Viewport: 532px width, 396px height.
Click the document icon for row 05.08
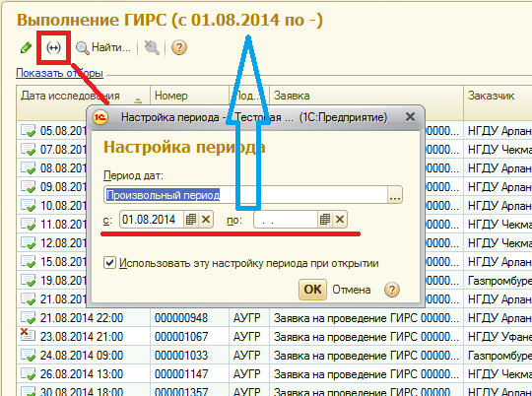(28, 130)
